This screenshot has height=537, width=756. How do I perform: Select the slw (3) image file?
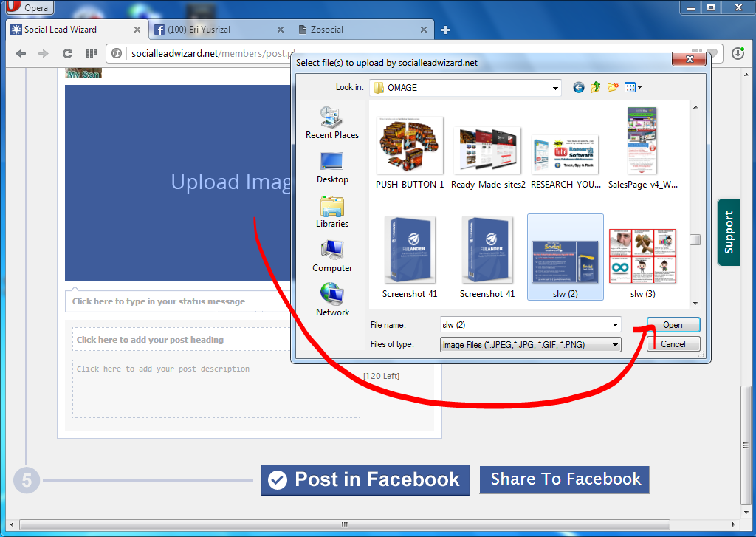point(643,264)
